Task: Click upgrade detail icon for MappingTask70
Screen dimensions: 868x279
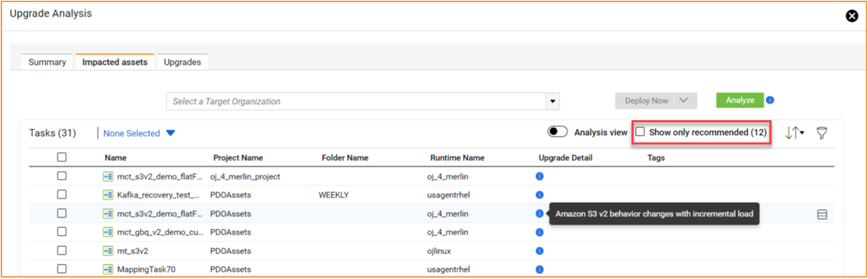Action: pos(539,269)
